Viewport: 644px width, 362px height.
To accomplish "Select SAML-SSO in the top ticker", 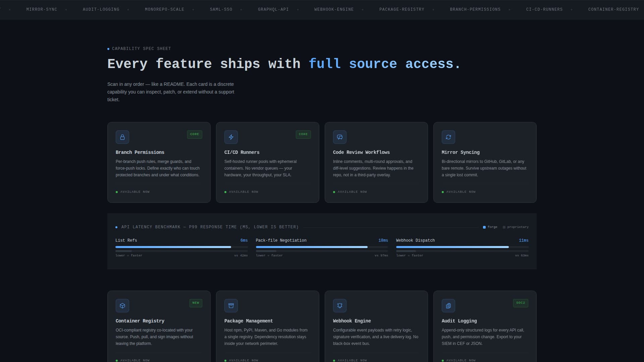I will [221, 9].
